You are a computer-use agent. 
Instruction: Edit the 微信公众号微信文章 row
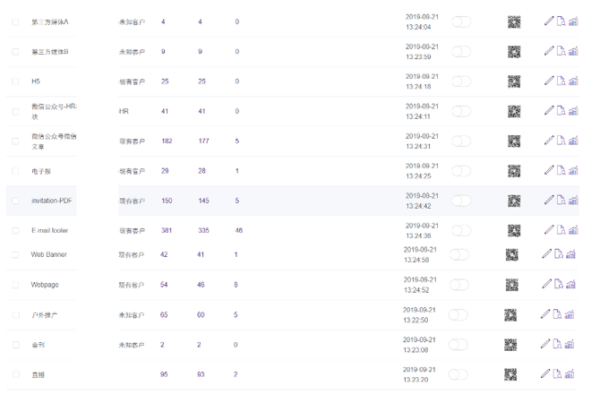point(549,140)
